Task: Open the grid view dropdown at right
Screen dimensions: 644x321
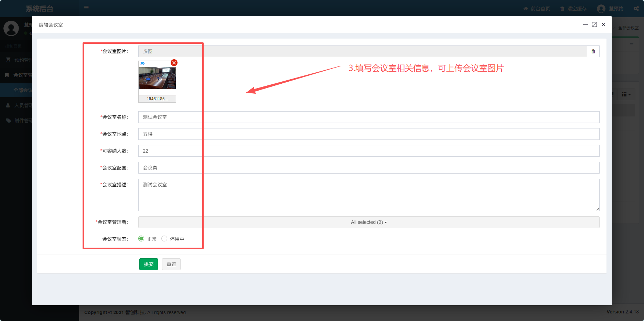Action: pyautogui.click(x=626, y=94)
